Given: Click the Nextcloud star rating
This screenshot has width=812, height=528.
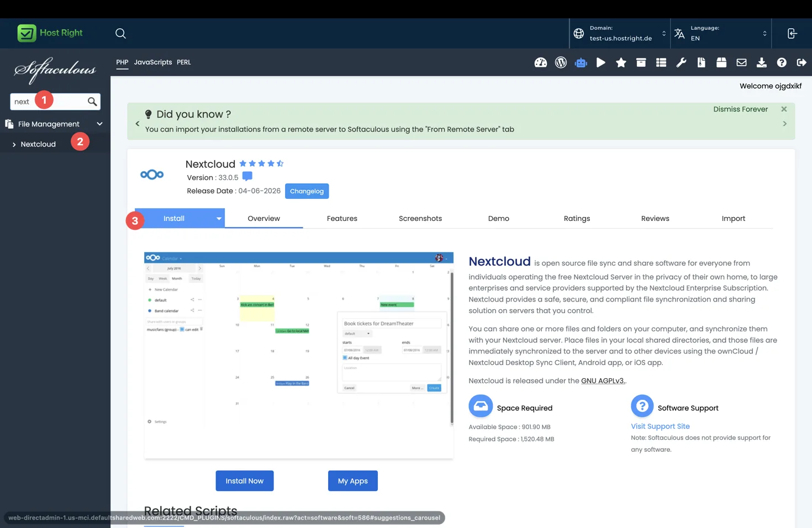Looking at the screenshot, I should [x=261, y=163].
